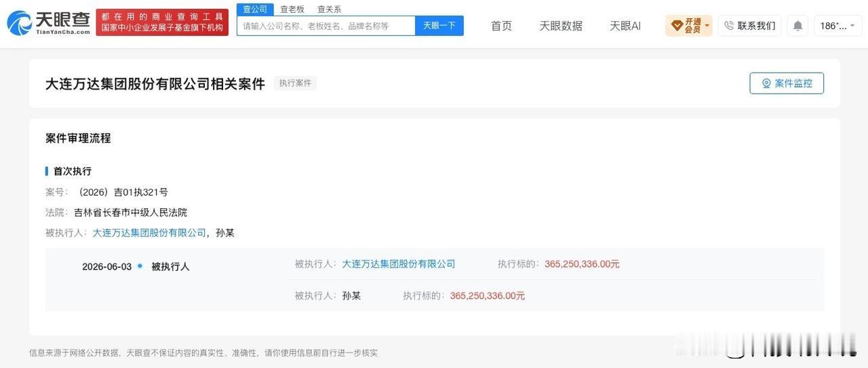Screen dimensions: 868x368
Task: Click the phone icon beside 联系我们
Action: point(729,26)
